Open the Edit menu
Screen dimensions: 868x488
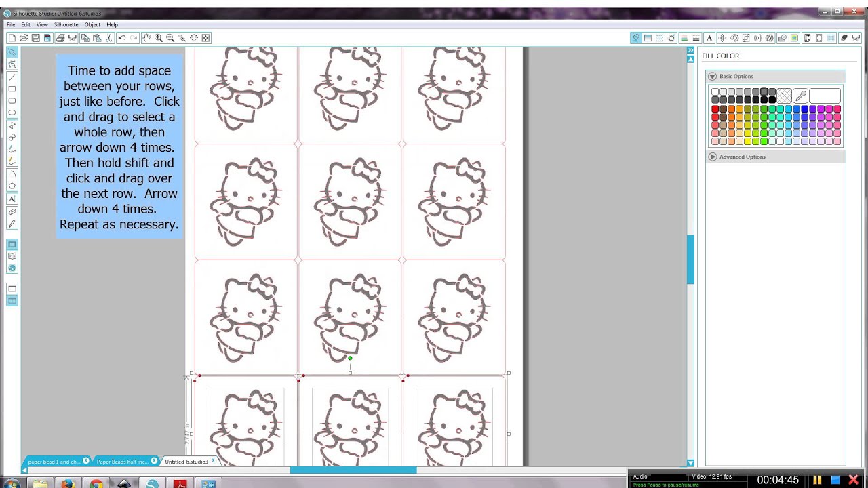[x=26, y=24]
